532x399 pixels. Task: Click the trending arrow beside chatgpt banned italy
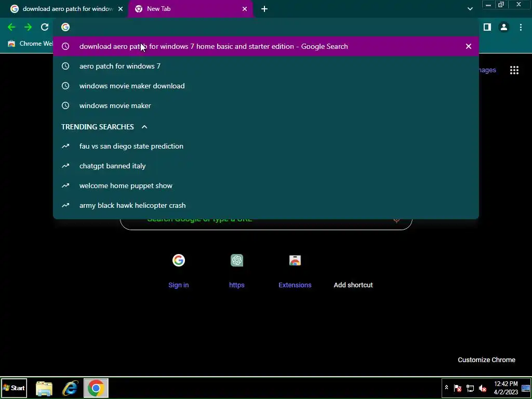pos(65,166)
